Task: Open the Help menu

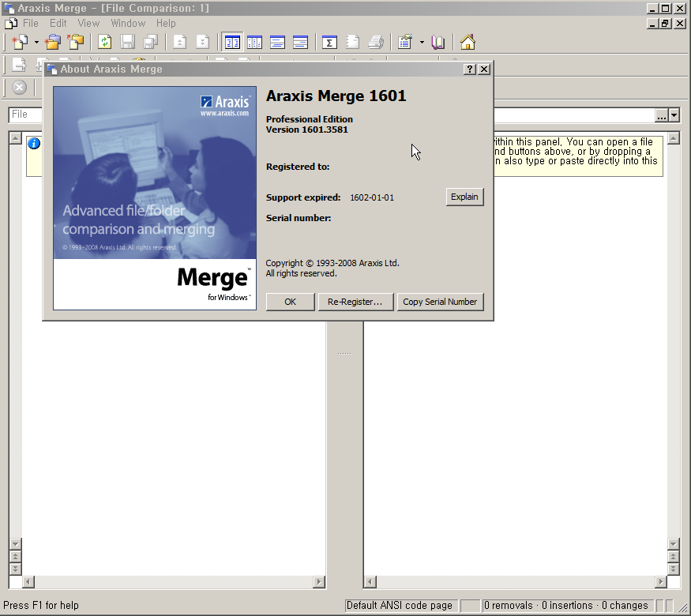Action: click(x=166, y=24)
